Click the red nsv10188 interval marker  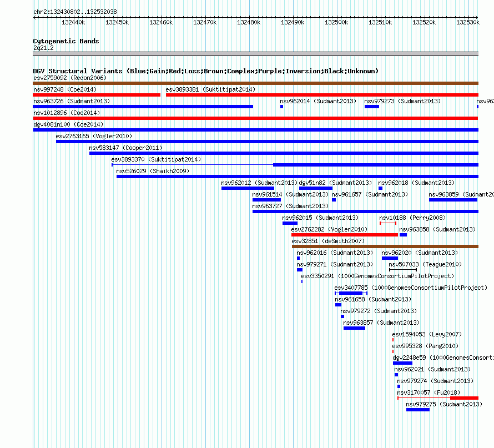[x=388, y=223]
